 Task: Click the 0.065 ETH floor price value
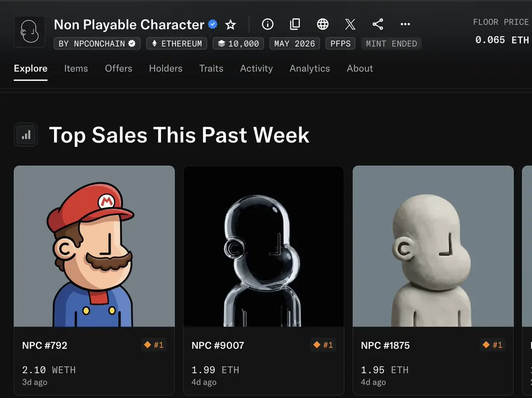pyautogui.click(x=502, y=40)
